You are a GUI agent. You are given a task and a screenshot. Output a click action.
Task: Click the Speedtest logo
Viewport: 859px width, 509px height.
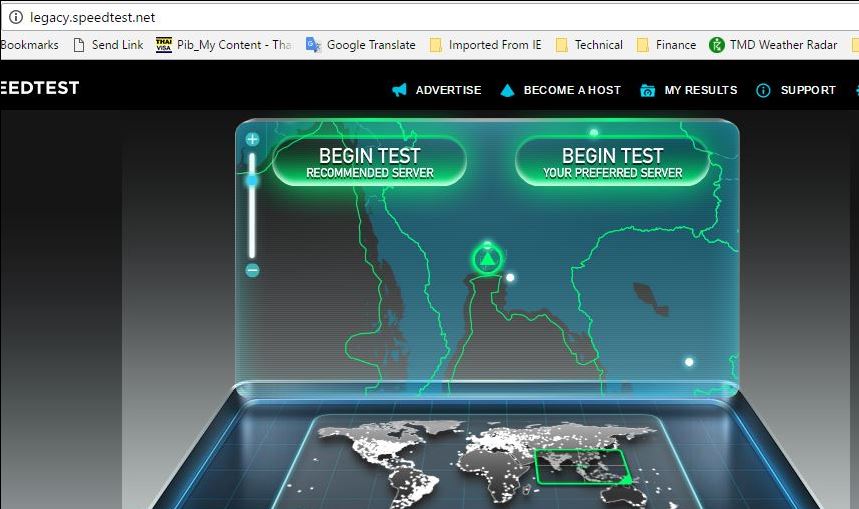click(39, 88)
